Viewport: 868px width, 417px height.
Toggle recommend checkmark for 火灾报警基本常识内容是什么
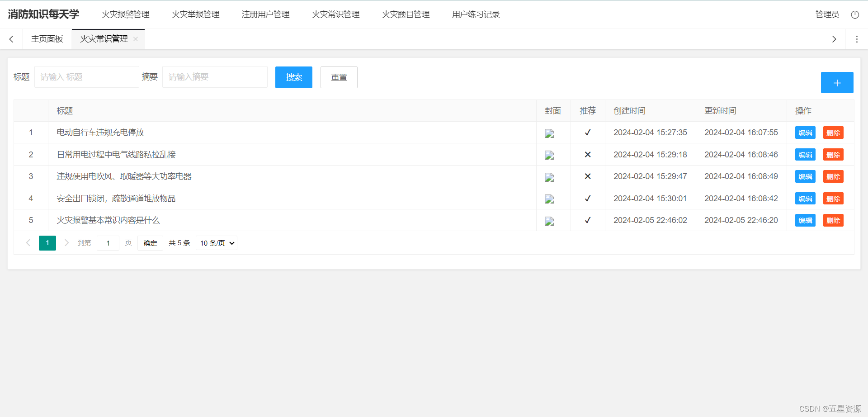[588, 220]
